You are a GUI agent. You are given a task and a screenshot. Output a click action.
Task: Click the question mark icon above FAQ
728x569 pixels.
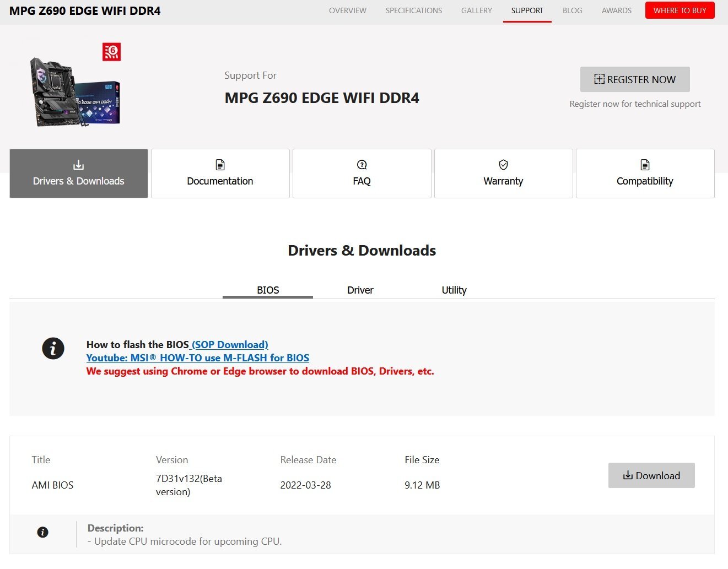coord(362,165)
